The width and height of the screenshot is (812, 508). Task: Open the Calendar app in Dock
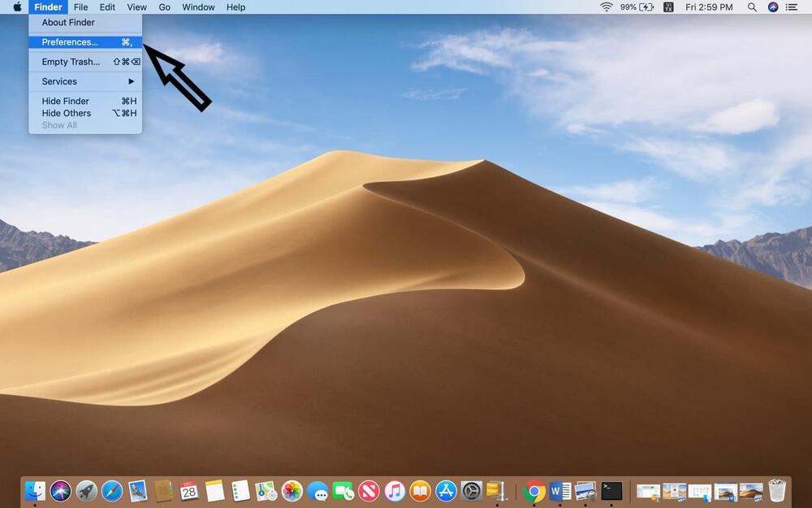tap(189, 491)
